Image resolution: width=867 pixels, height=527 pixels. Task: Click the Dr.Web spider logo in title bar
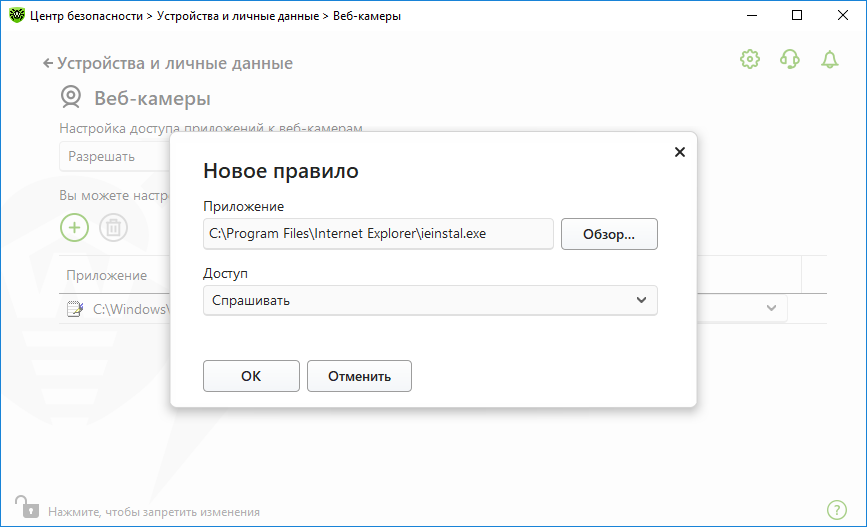tap(17, 15)
